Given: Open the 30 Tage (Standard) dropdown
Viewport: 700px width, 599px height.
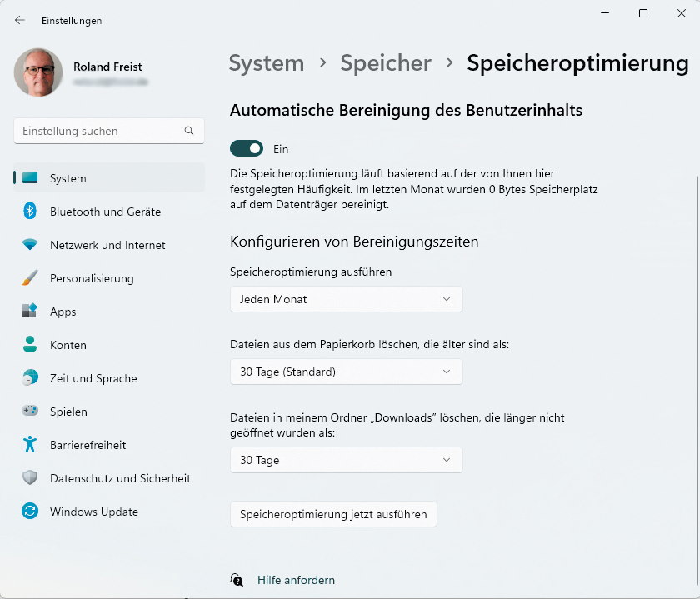Looking at the screenshot, I should point(346,372).
